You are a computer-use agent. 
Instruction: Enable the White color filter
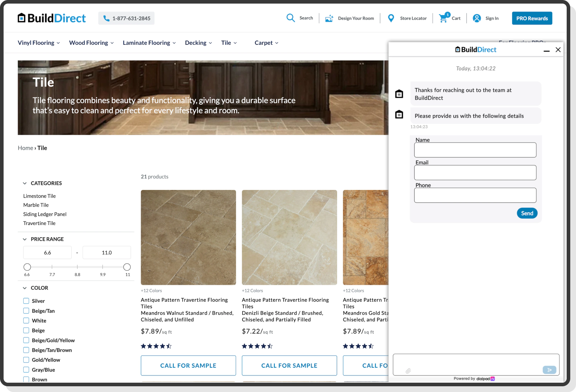(26, 320)
